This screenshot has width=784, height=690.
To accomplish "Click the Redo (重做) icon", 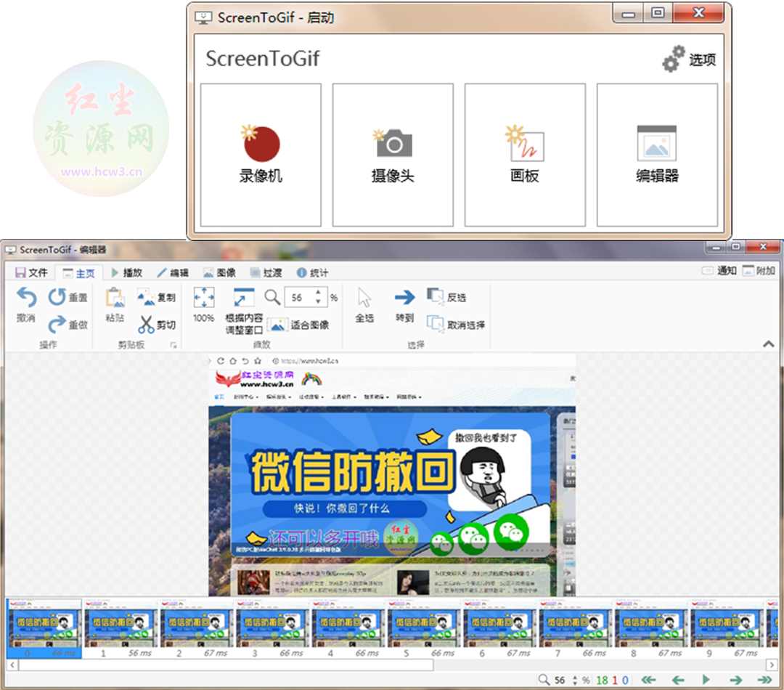I will (x=57, y=324).
